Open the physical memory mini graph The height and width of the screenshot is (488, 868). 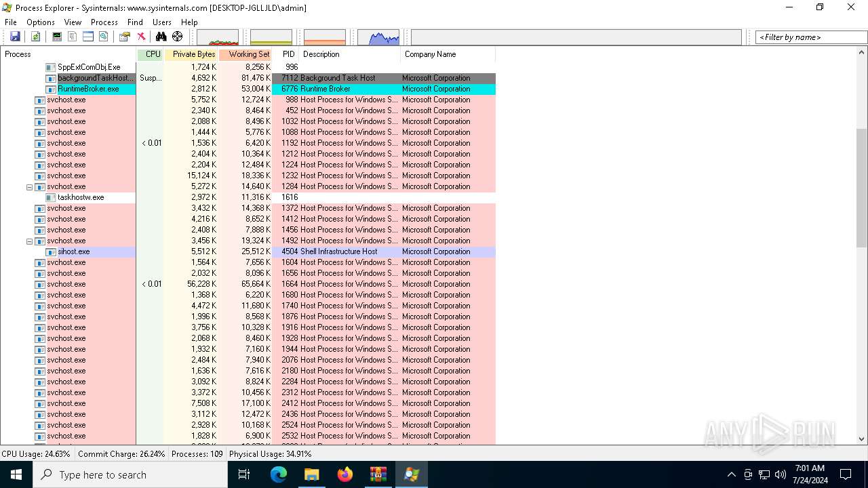(x=325, y=37)
